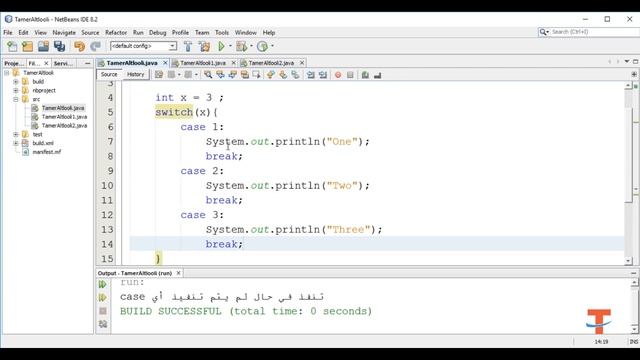Screen dimensions: 640x360
Task: Click the Next Bookmark icon
Action: (283, 75)
